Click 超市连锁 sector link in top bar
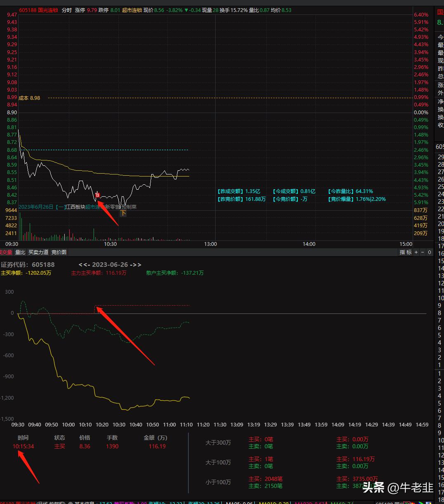The image size is (444, 504). pyautogui.click(x=132, y=10)
